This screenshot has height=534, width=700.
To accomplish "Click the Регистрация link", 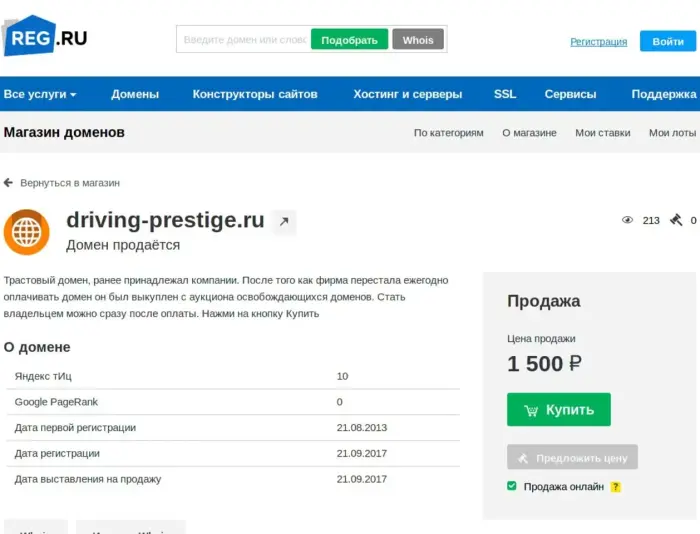I will pos(598,41).
